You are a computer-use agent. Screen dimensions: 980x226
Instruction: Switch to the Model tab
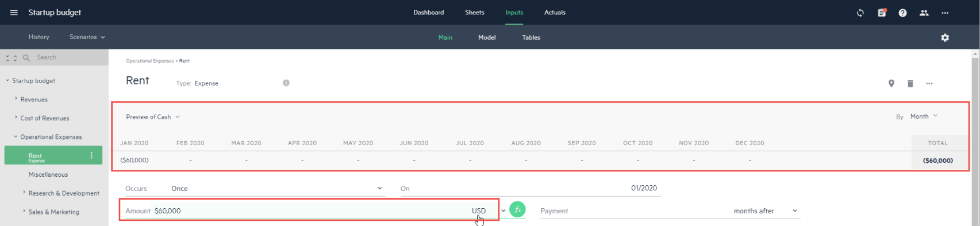[x=487, y=37]
